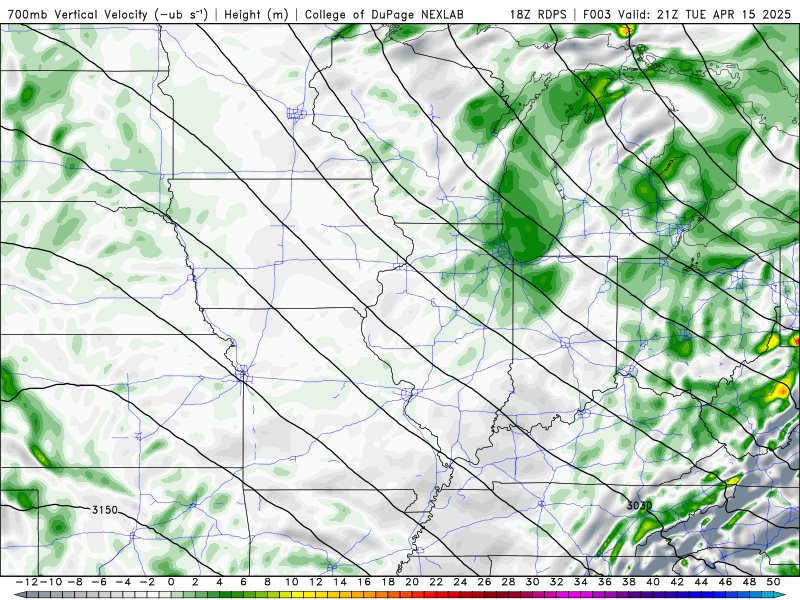800x600 pixels.
Task: Click the 22 value on color scale
Action: [436, 582]
